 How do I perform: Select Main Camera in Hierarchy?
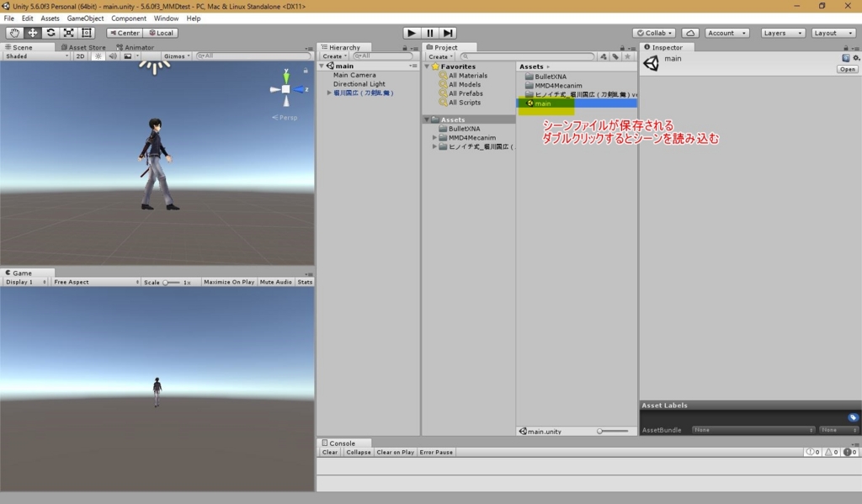[x=354, y=75]
